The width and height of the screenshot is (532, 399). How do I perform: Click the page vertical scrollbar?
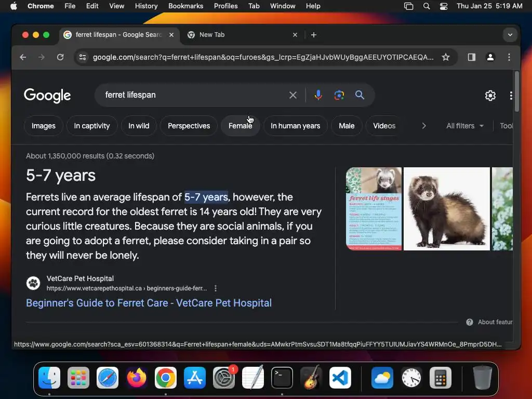point(517,91)
